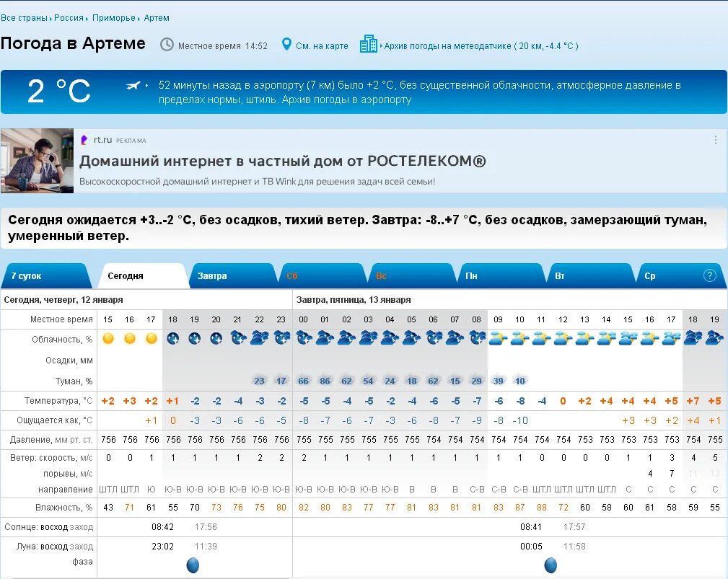Click Влажность, % row label
Image resolution: width=728 pixels, height=579 pixels.
(x=64, y=508)
